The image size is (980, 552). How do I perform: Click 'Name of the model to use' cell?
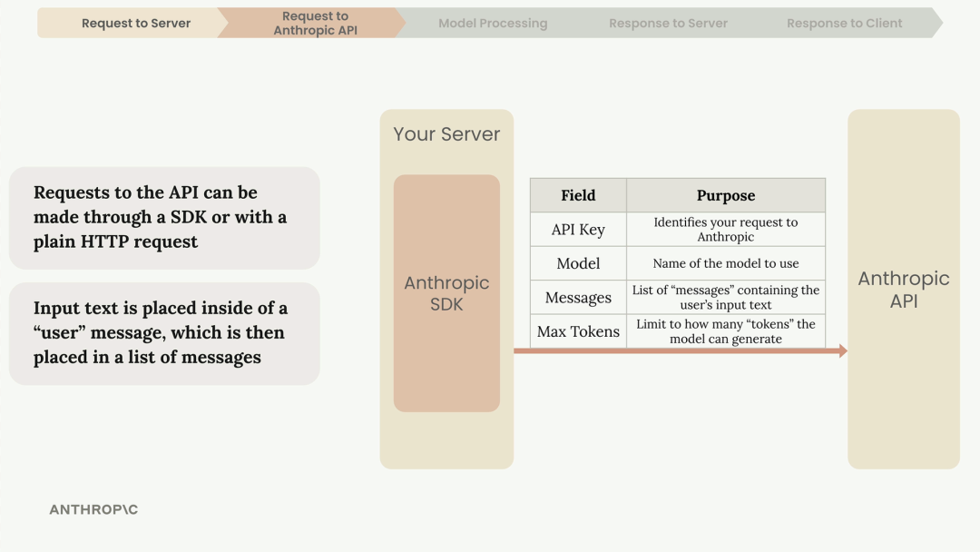(x=726, y=263)
